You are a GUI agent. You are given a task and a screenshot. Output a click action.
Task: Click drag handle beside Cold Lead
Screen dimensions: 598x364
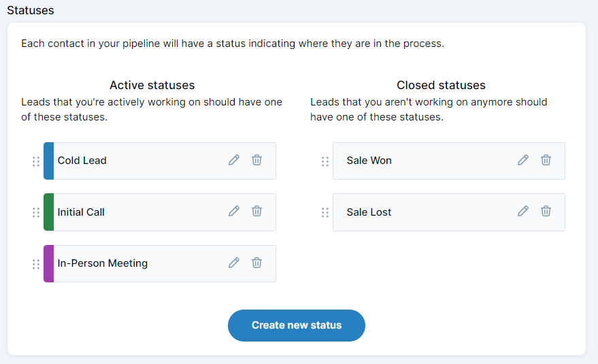point(36,161)
